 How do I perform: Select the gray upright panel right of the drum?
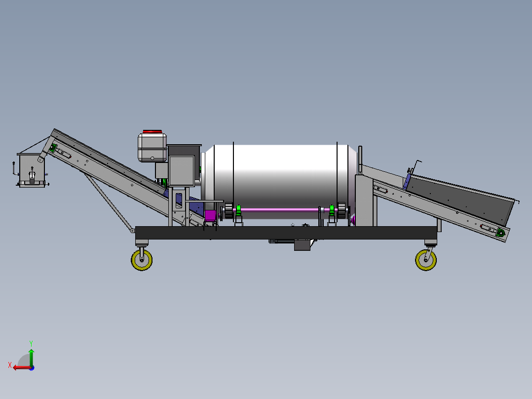[x=364, y=200]
